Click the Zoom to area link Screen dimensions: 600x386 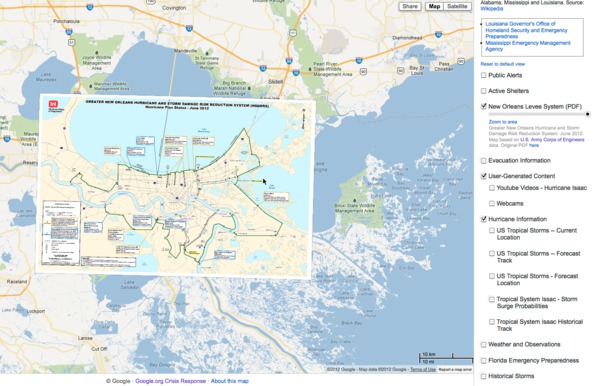[x=503, y=122]
